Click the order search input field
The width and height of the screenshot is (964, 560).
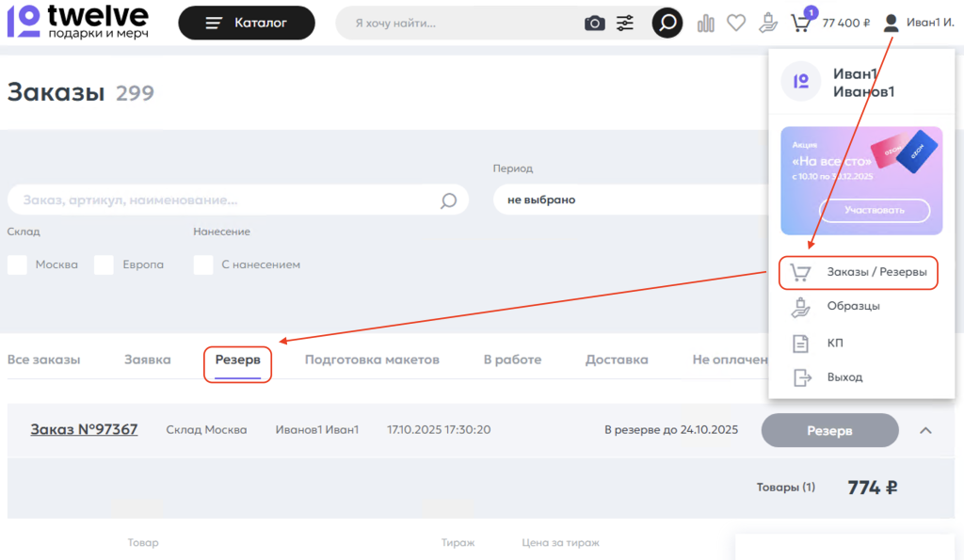226,200
